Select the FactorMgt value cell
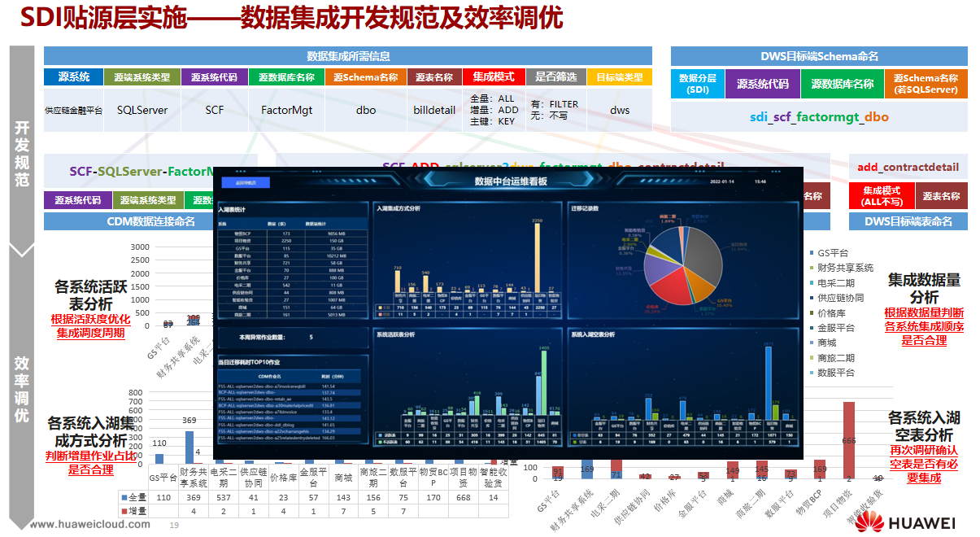 [287, 110]
